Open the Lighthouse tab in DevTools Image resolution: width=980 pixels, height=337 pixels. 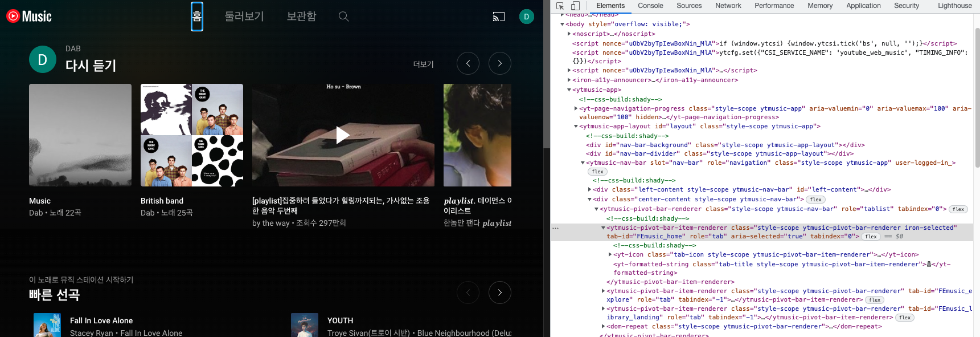955,6
